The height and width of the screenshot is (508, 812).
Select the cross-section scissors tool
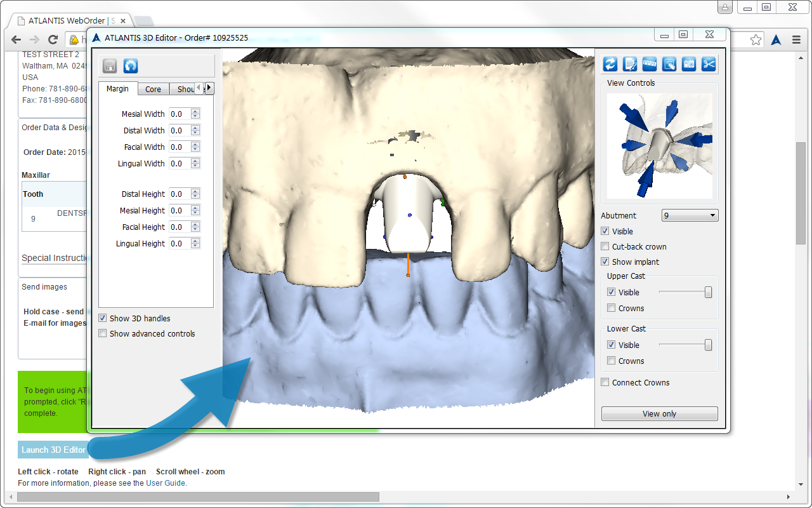tap(709, 64)
